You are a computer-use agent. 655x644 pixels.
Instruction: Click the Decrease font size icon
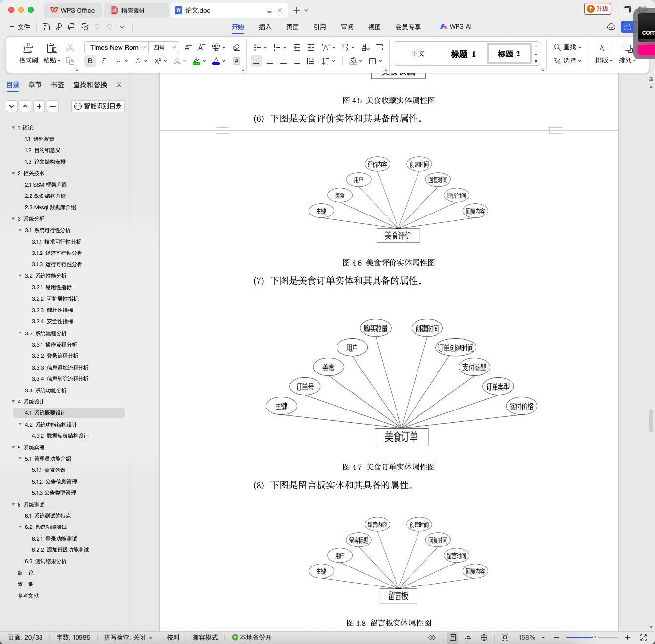201,47
